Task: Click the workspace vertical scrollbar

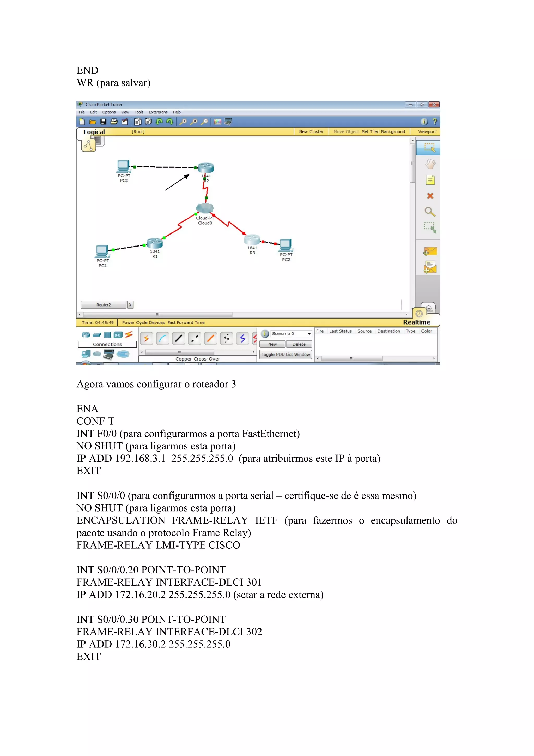Action: tap(412, 163)
